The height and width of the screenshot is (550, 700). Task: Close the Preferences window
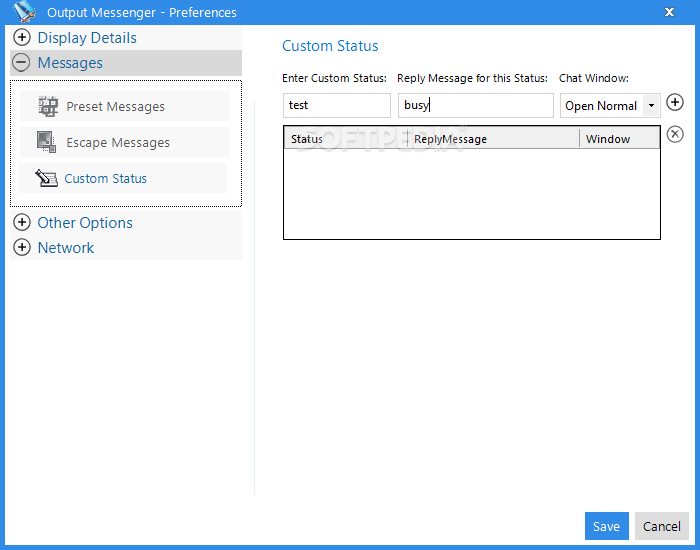tap(669, 12)
